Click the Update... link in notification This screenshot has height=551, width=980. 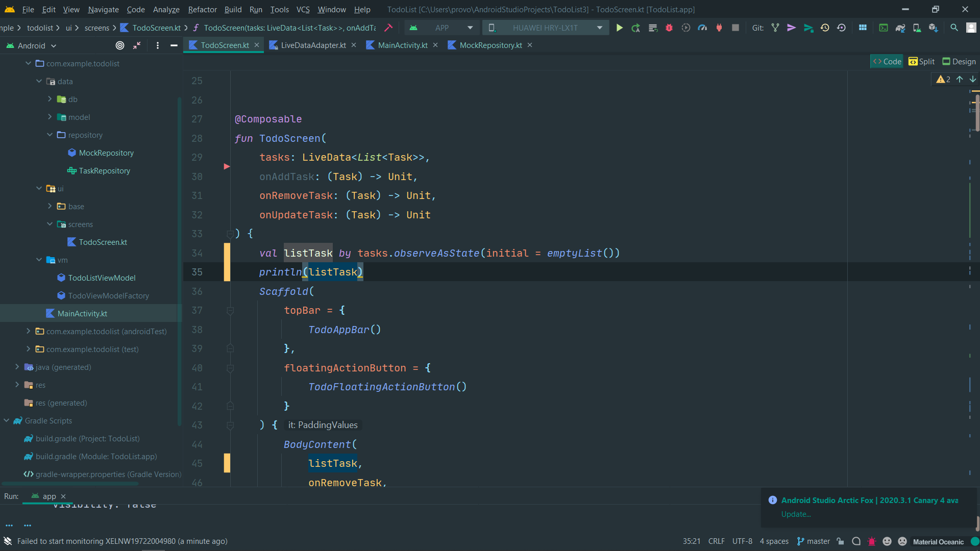tap(796, 514)
